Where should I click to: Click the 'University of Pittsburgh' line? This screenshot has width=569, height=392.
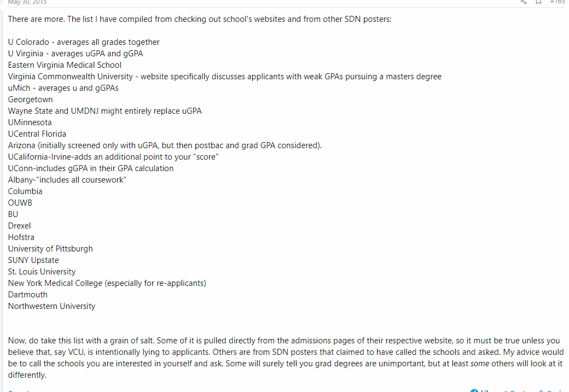50,249
